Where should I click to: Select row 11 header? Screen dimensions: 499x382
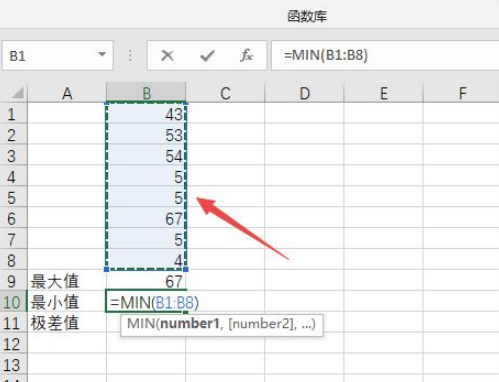(13, 322)
